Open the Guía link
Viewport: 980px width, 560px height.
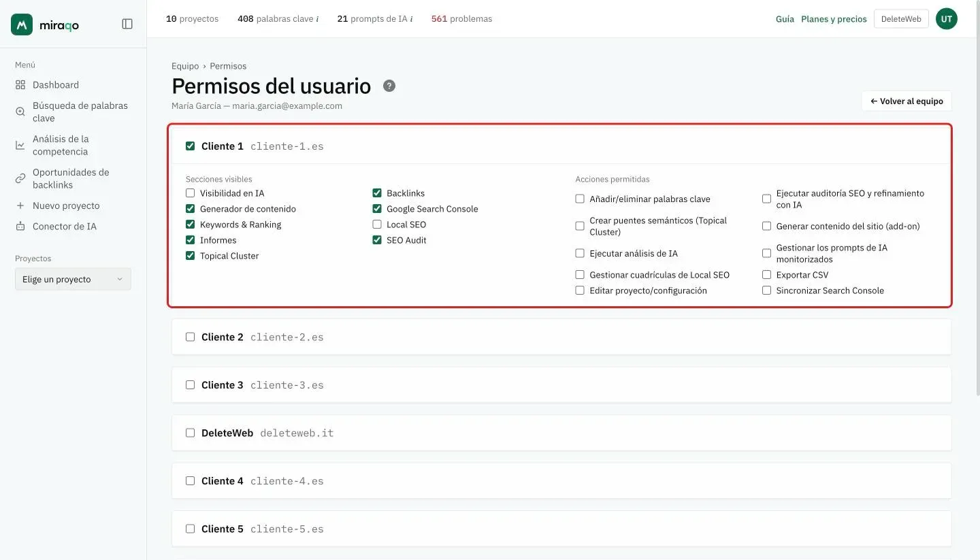point(785,19)
